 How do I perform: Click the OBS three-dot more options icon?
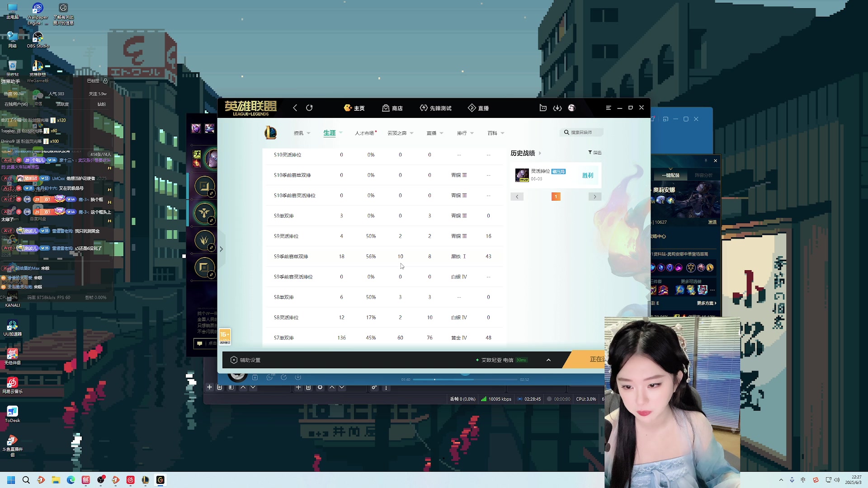click(386, 388)
